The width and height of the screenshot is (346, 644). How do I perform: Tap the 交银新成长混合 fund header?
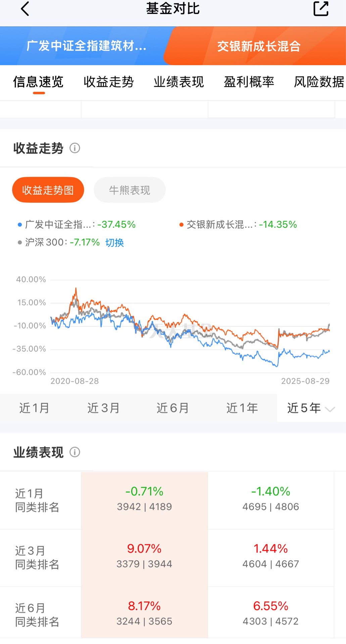(259, 46)
